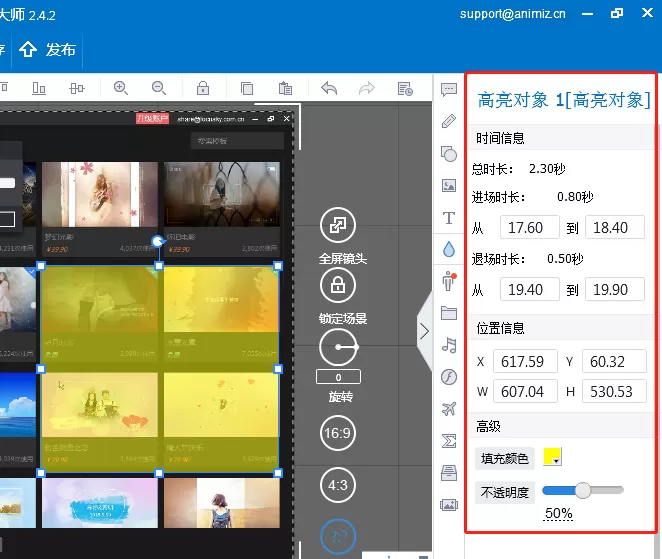The width and height of the screenshot is (662, 559).
Task: Click the zoom out magnifier icon
Action: coord(159,88)
